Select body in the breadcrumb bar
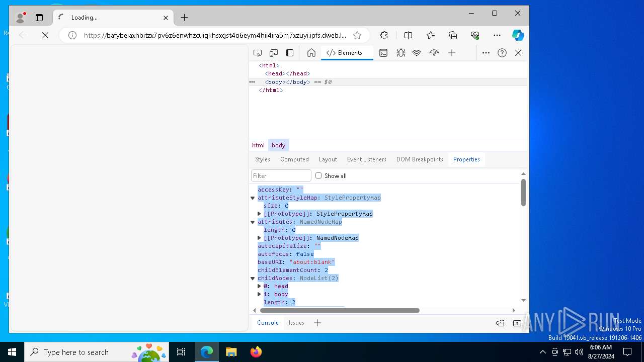The width and height of the screenshot is (644, 362). pyautogui.click(x=278, y=145)
